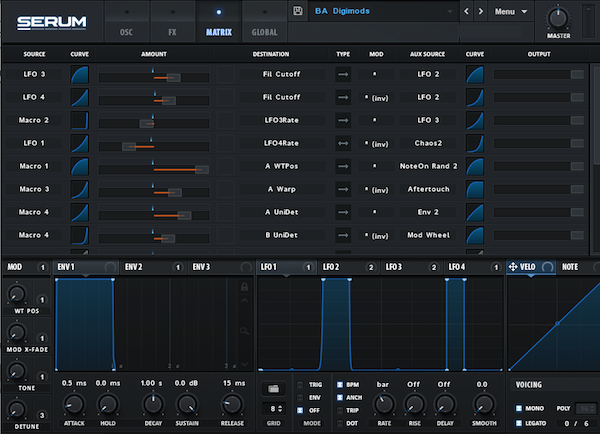Click the ENV 1 drag-source circle
Viewport: 600px width, 434px height.
[x=110, y=267]
